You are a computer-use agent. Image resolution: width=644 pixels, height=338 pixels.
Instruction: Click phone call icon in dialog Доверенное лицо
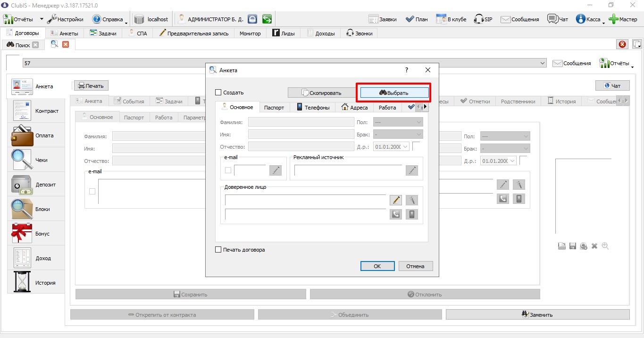[x=395, y=214]
